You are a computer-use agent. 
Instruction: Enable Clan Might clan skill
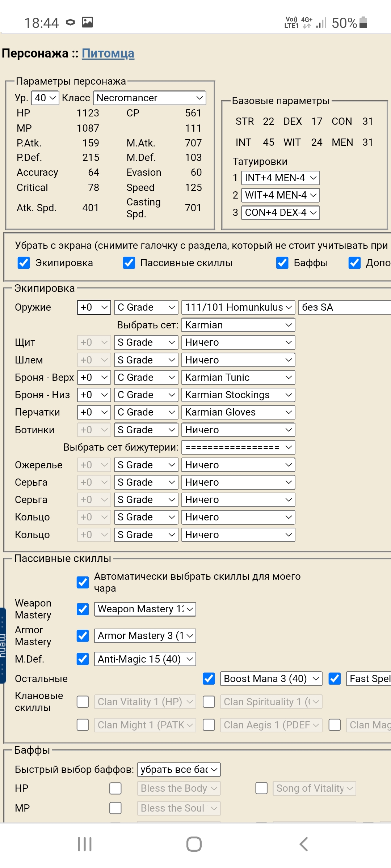click(83, 725)
